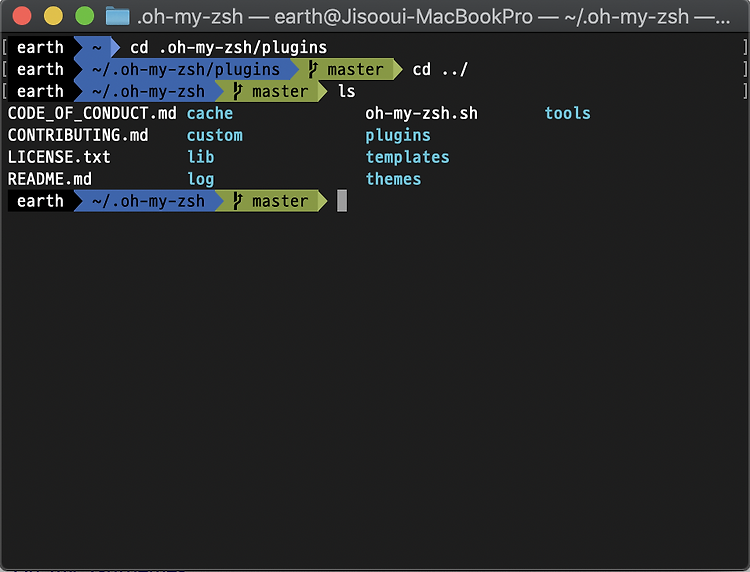
Task: Click the master branch label beside 'cd ../'
Action: [355, 70]
